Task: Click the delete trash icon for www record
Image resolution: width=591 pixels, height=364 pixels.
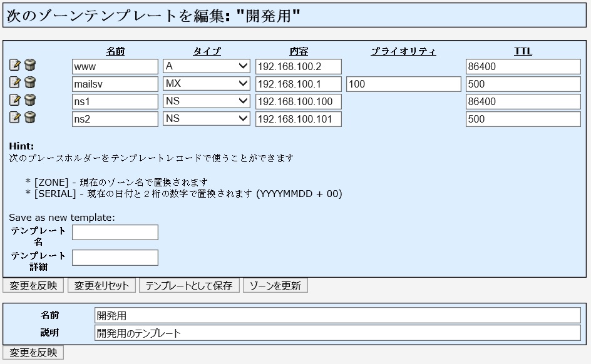Action: (30, 65)
